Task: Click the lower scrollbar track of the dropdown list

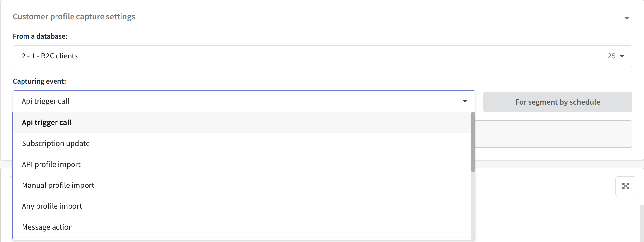Action: 473,206
